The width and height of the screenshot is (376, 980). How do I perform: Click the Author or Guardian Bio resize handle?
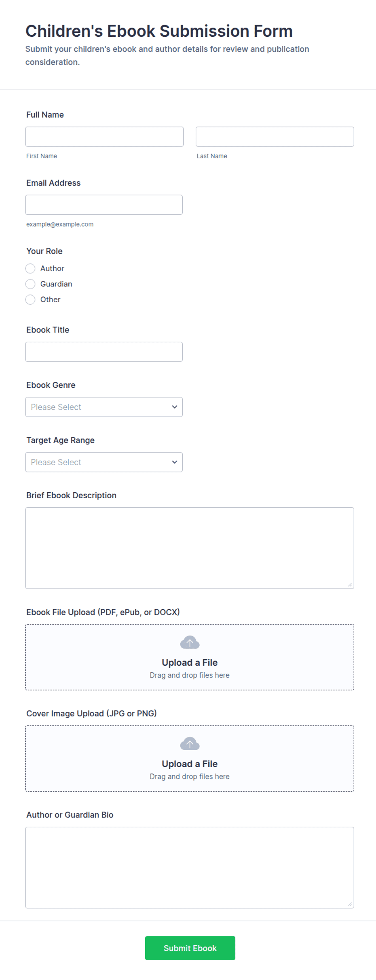350,904
